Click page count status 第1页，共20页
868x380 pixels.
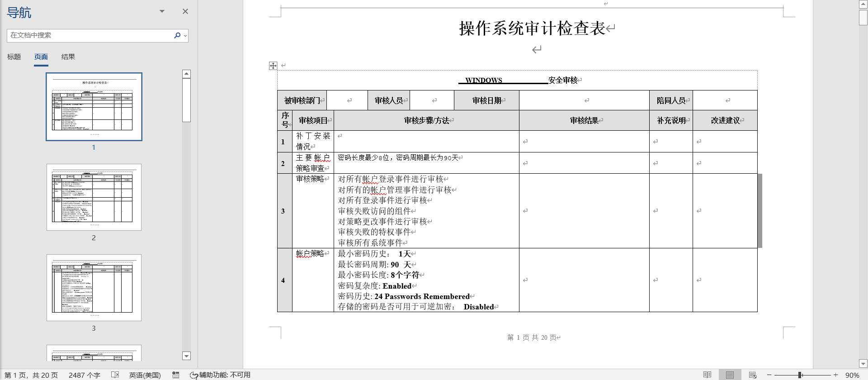point(31,375)
